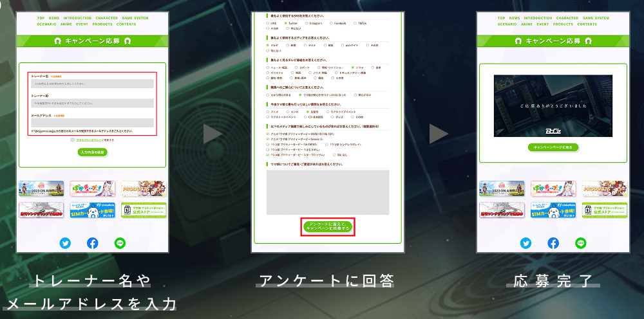Click the ご応募ありがとうございました thank-you image
This screenshot has width=644, height=319.
pyautogui.click(x=553, y=105)
